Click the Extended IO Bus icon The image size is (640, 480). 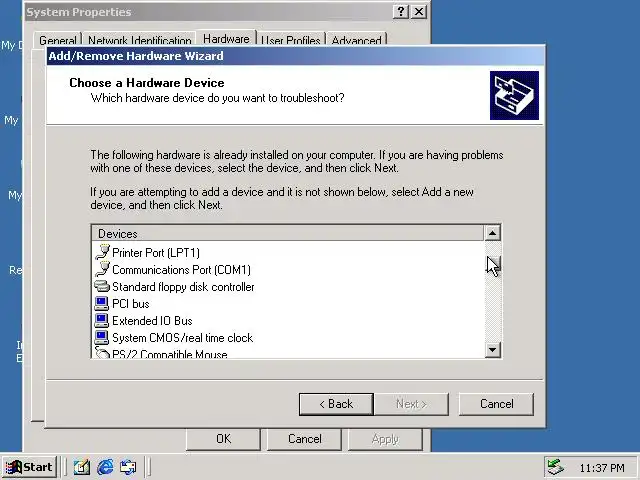[x=102, y=320]
